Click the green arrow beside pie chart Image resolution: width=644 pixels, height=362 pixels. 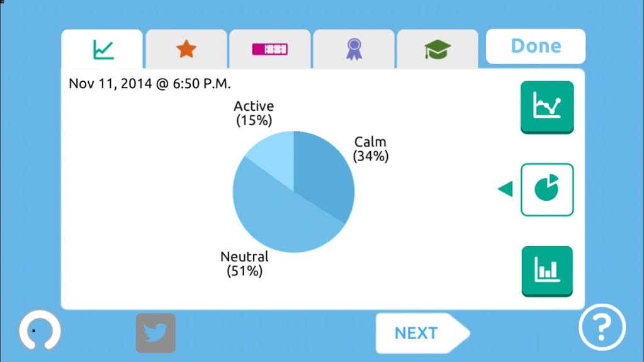(x=506, y=189)
